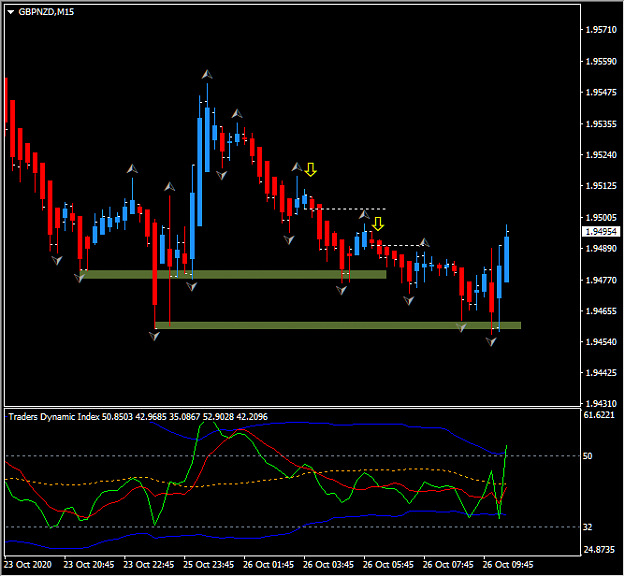This screenshot has height=577, width=625.
Task: Click the 25 Oct 23:45 time label
Action: point(208,565)
